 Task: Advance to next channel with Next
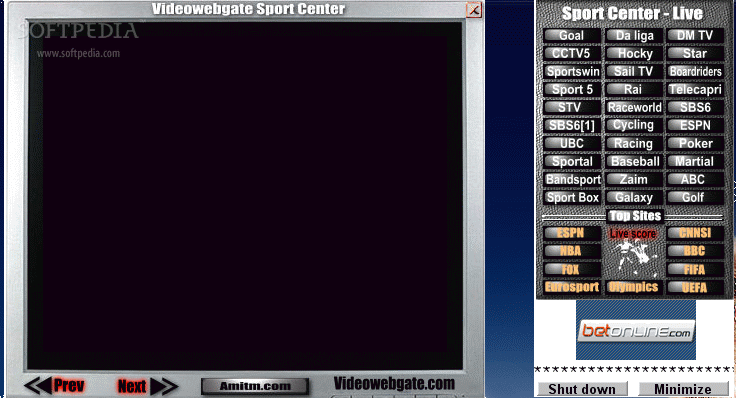[x=147, y=386]
